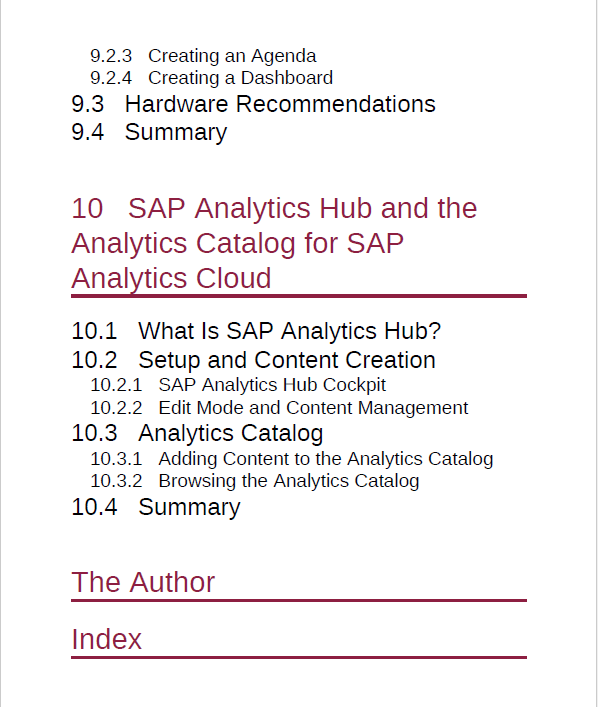Click the chapter number 10
598x707 pixels.
[x=87, y=208]
